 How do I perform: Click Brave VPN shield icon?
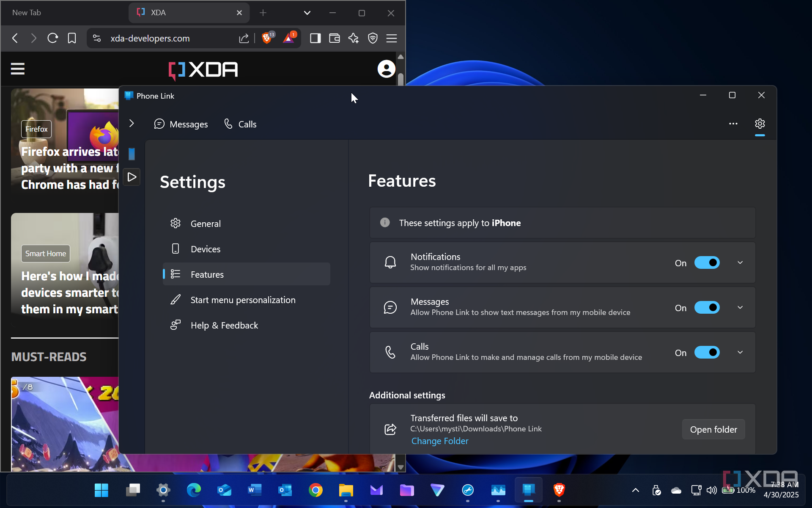pyautogui.click(x=373, y=39)
